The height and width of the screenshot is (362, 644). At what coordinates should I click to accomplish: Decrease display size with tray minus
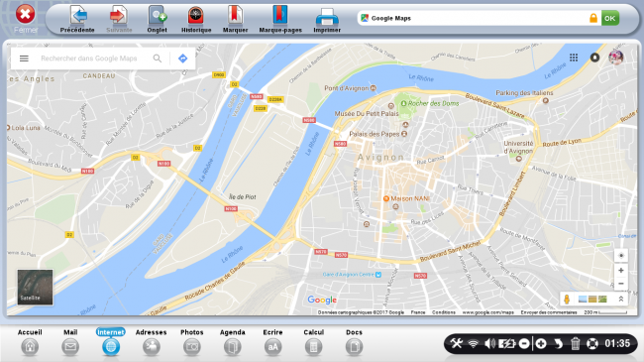tap(524, 343)
